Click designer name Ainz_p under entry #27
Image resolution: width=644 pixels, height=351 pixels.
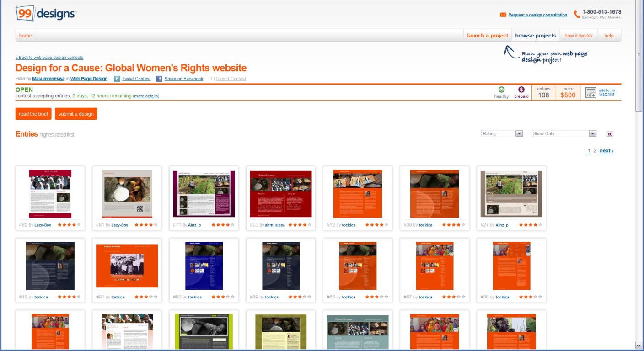502,225
